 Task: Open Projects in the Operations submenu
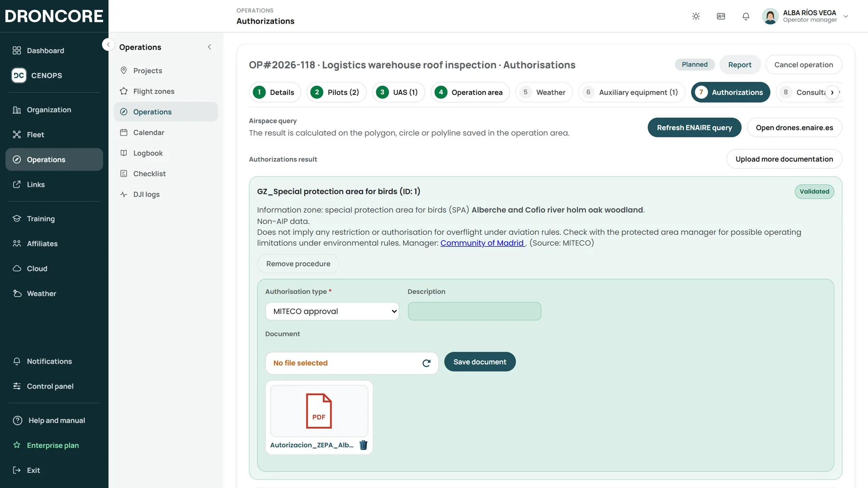click(166, 71)
